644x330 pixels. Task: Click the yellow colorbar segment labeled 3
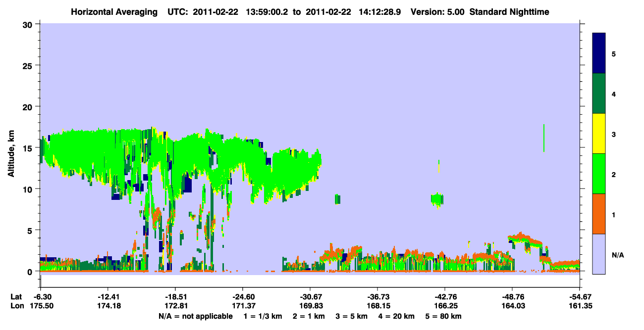[x=599, y=134]
